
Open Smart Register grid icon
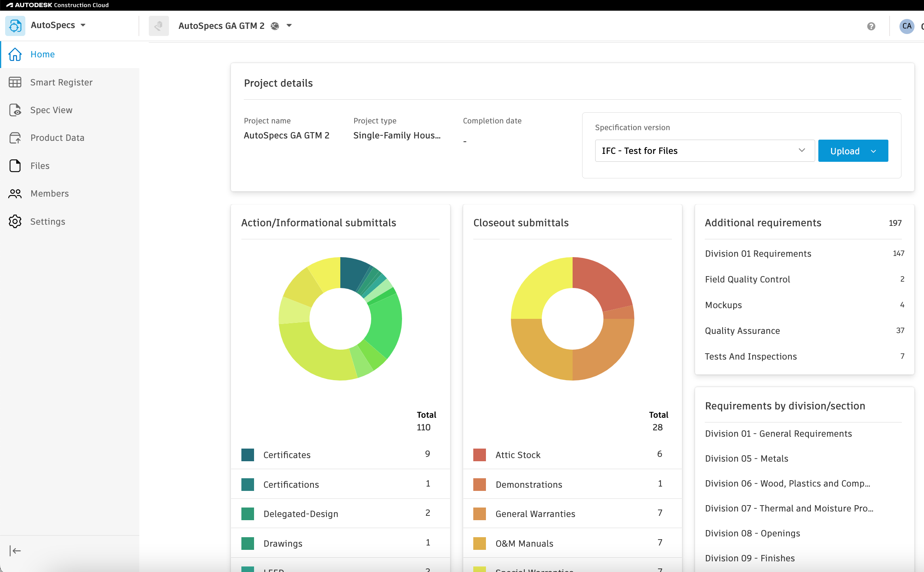15,82
